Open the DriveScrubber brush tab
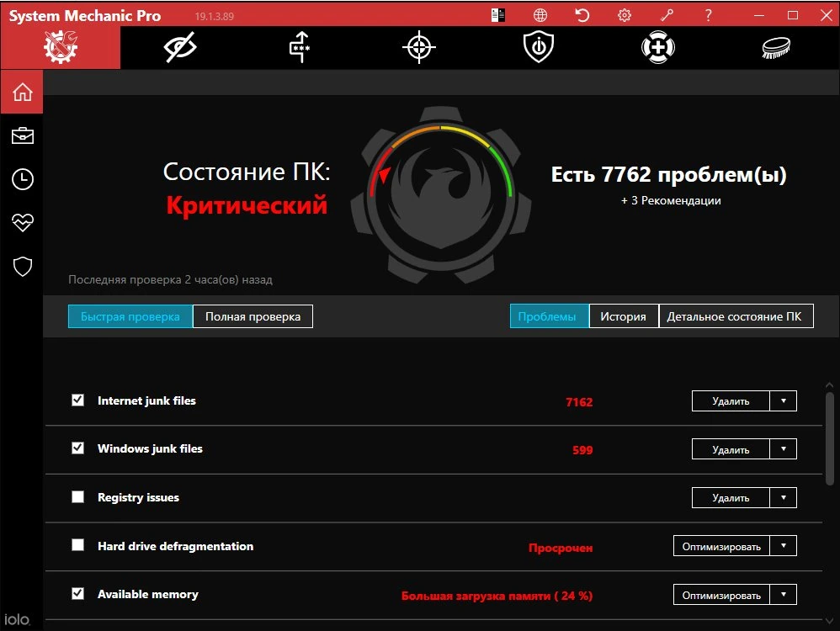This screenshot has width=840, height=631. coord(776,47)
